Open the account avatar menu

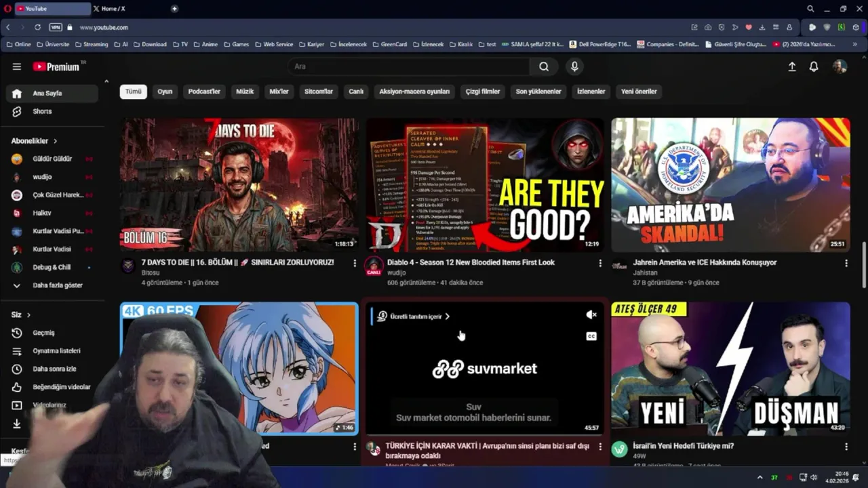(x=840, y=66)
